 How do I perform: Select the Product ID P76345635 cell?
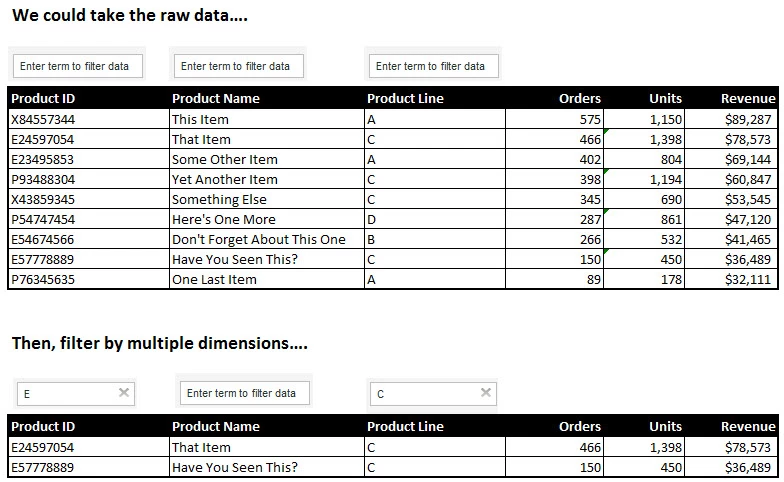[89, 280]
